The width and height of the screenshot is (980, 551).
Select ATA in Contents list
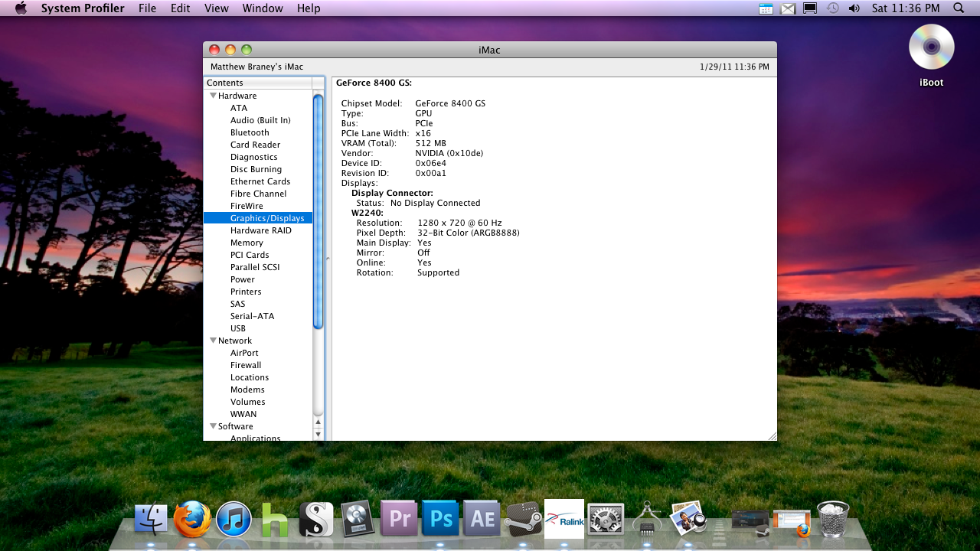[x=239, y=108]
